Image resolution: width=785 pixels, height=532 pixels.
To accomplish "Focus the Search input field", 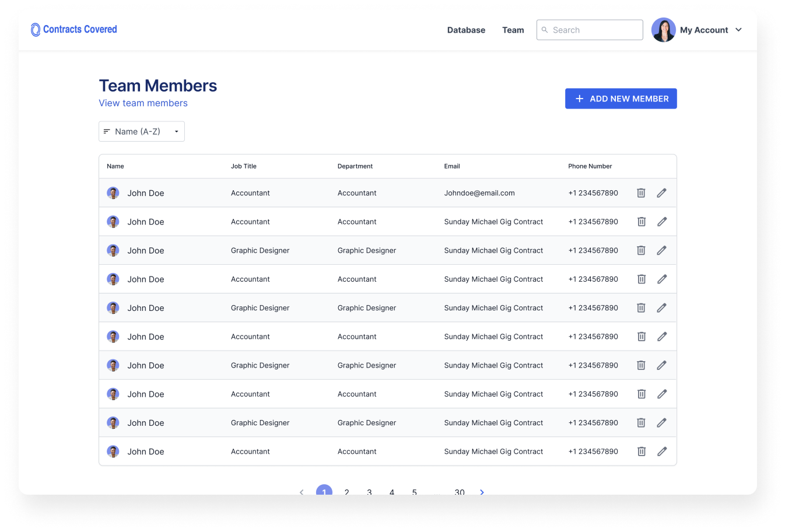I will 590,30.
